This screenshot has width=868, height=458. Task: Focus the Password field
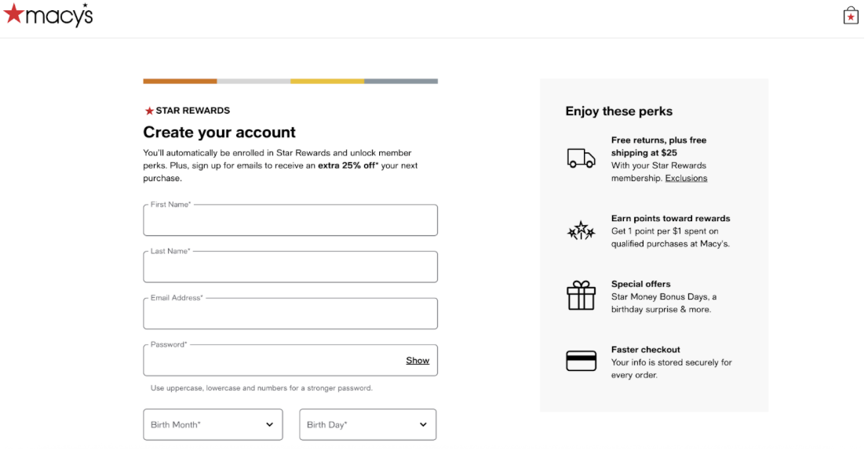tap(271, 361)
